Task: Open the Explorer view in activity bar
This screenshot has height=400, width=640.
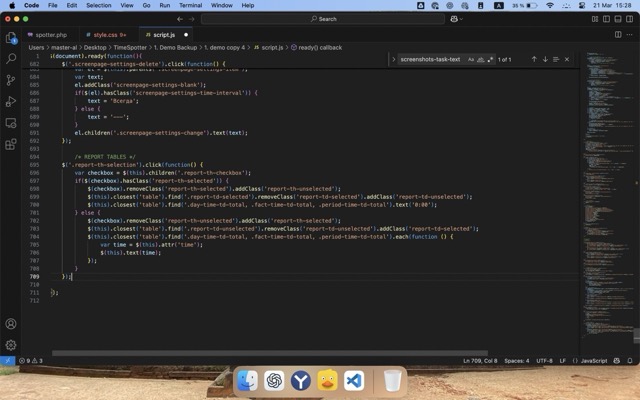Action: [x=11, y=37]
